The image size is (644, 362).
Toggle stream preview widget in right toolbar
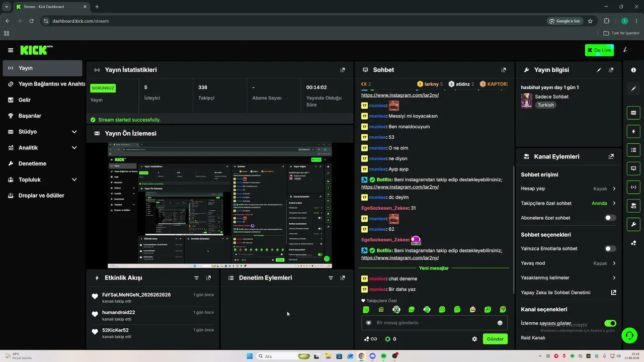pyautogui.click(x=633, y=113)
